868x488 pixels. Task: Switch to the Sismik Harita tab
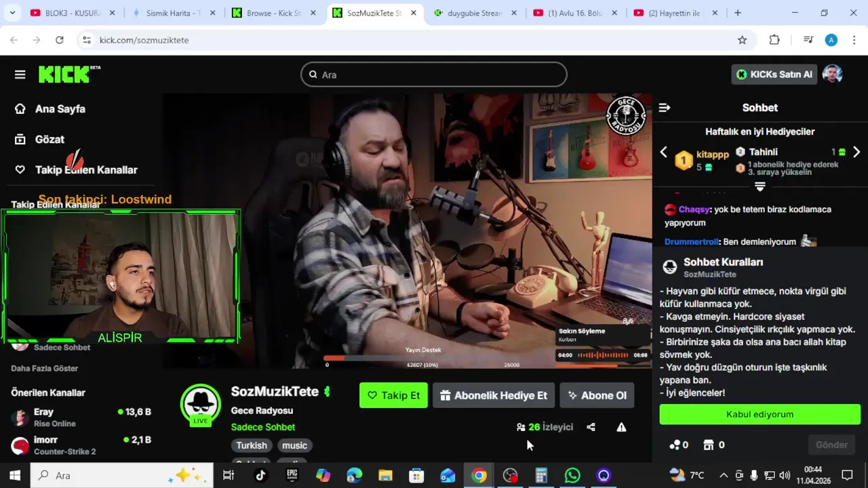174,13
